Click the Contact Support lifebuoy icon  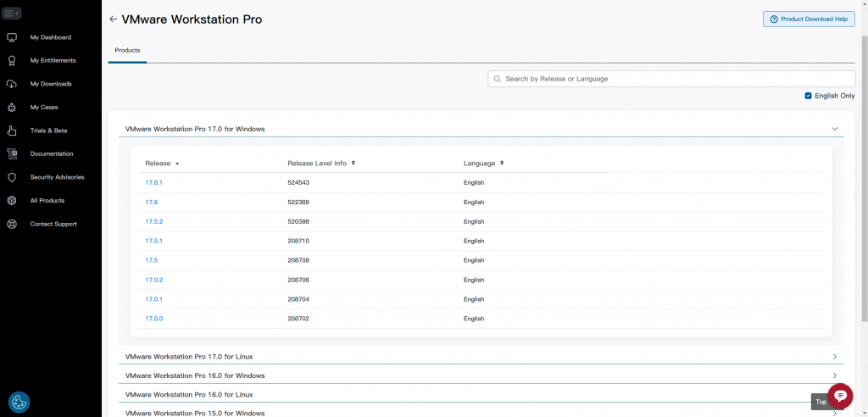click(x=12, y=225)
